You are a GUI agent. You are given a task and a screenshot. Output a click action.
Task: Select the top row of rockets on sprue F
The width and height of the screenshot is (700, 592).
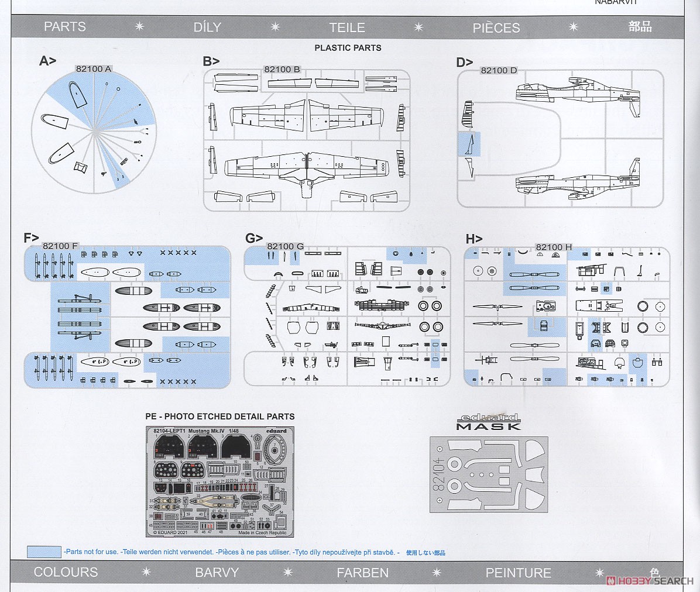[54, 265]
